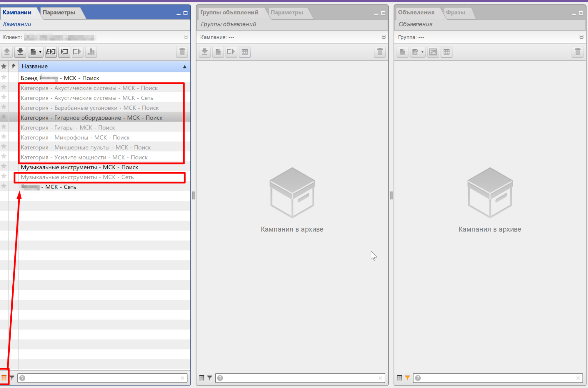
Task: Open the Фразы tab
Action: tap(455, 12)
